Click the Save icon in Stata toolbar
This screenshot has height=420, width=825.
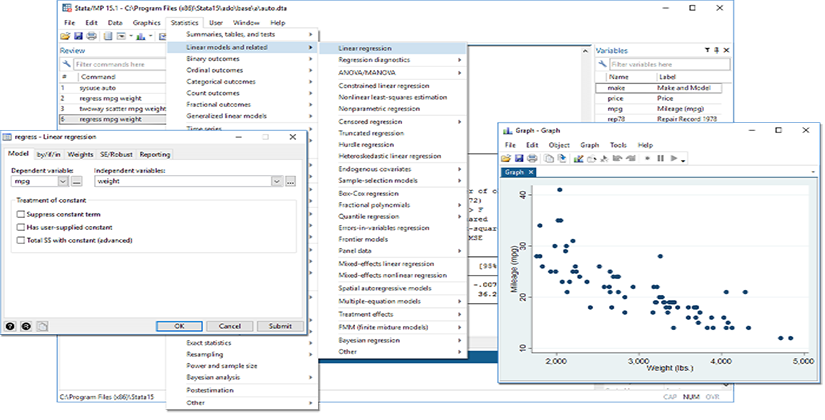point(78,35)
